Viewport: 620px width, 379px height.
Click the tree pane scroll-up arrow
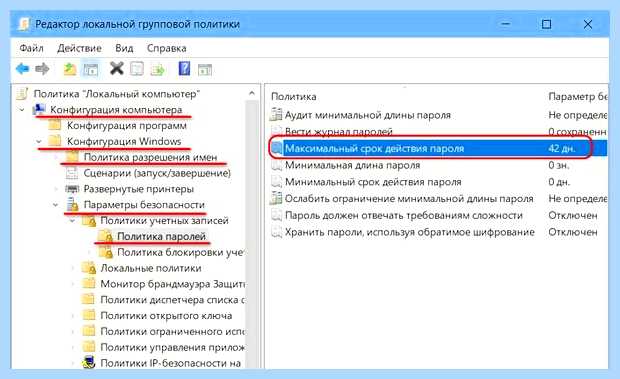(x=252, y=93)
